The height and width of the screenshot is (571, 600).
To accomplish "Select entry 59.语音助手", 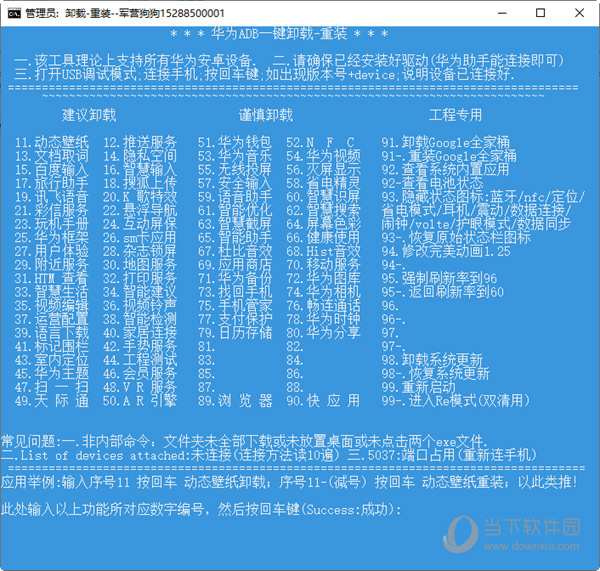I will pos(235,197).
